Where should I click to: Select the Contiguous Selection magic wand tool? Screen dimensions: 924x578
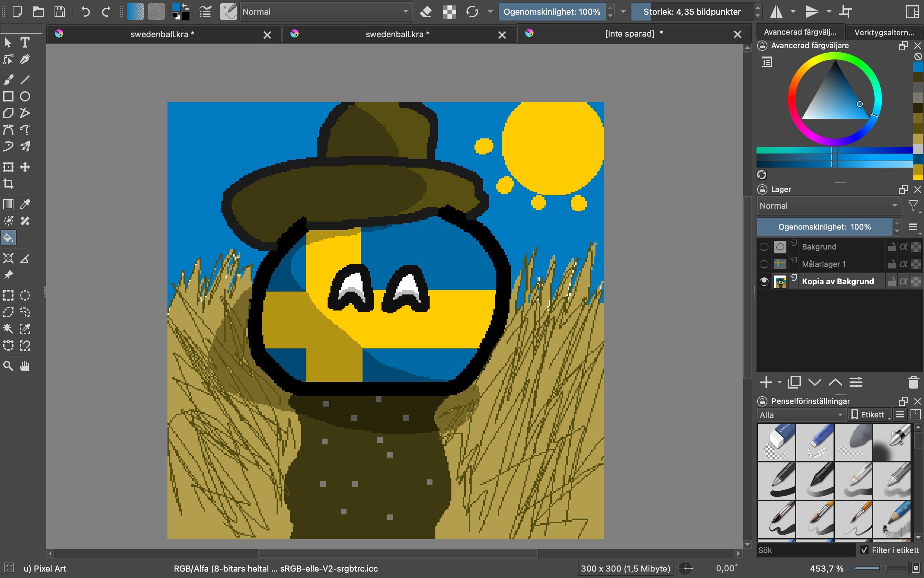pos(8,329)
